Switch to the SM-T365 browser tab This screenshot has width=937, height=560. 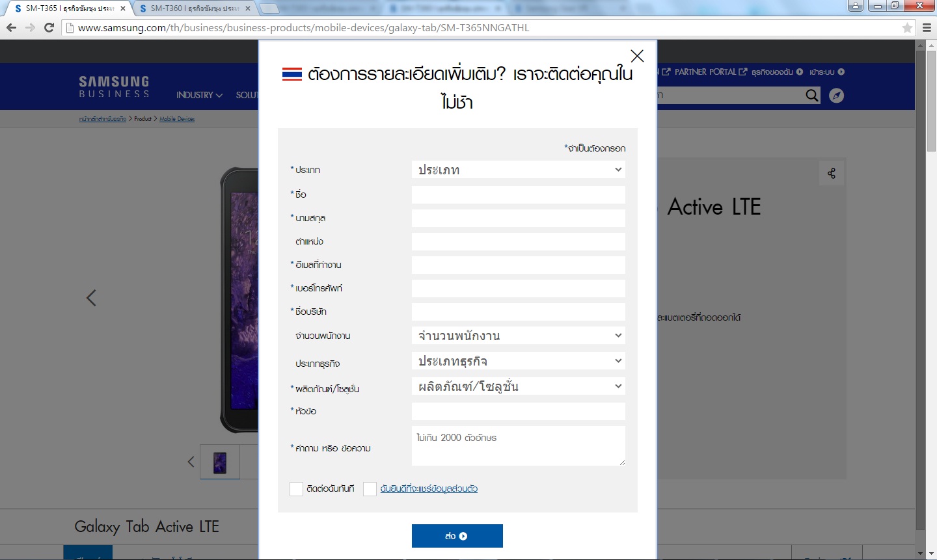tap(68, 8)
